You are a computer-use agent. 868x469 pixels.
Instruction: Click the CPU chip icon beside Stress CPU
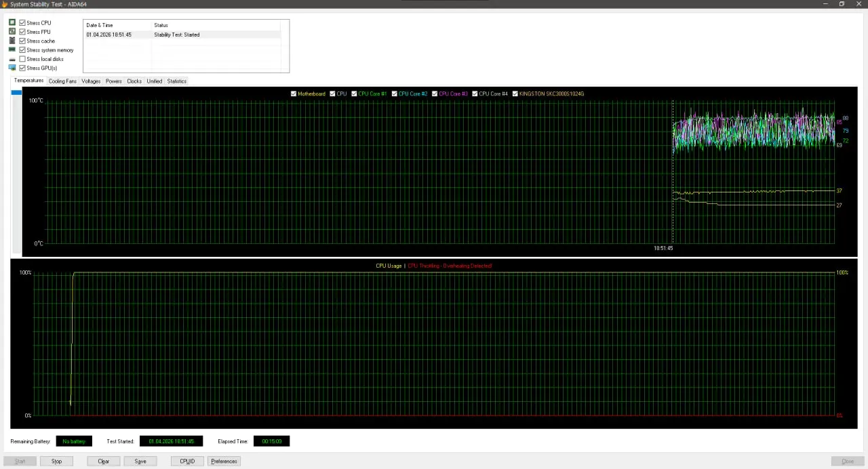(x=12, y=23)
